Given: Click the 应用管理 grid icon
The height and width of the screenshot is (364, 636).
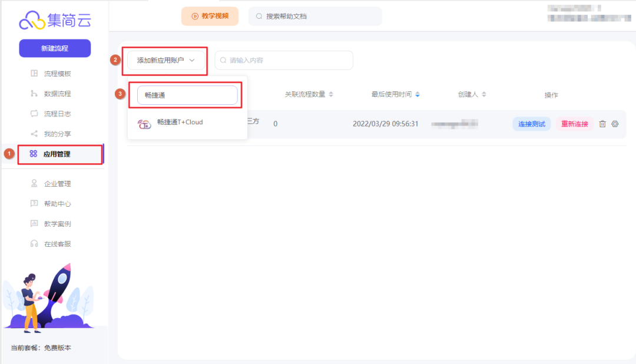Looking at the screenshot, I should [33, 153].
